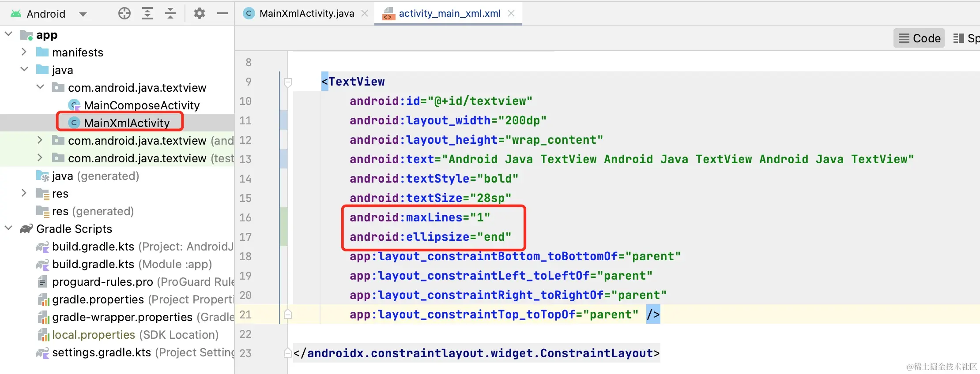Select the manifests folder

tap(78, 52)
